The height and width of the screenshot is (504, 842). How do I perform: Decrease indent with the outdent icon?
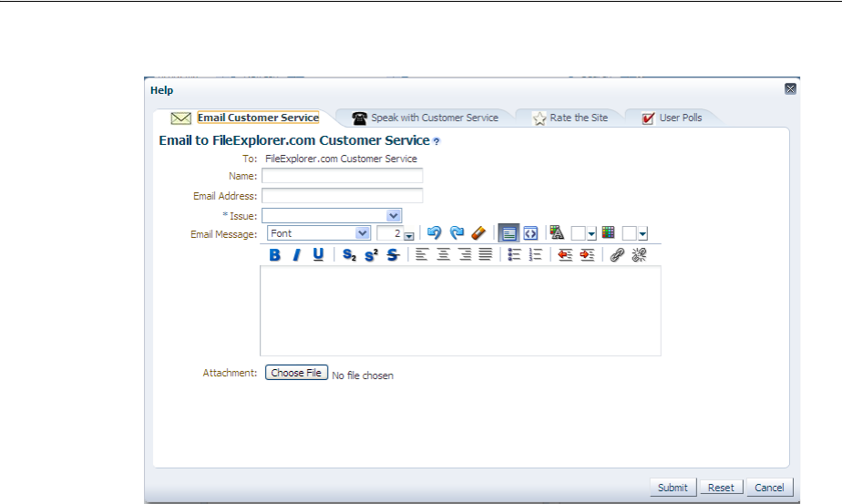[x=565, y=254]
